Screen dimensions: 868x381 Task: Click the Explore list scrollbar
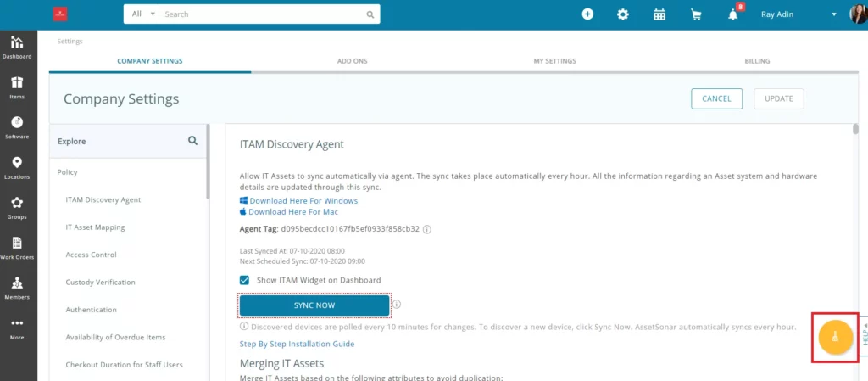click(x=208, y=162)
